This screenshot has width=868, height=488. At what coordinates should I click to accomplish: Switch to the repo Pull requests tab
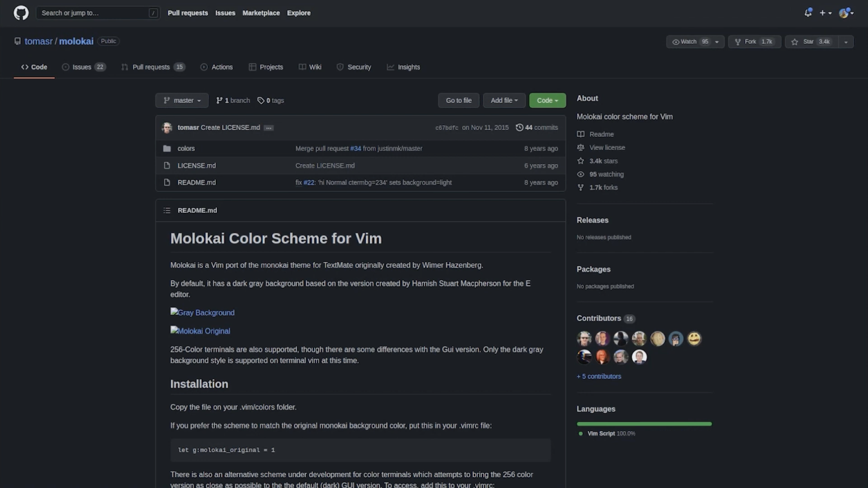coord(153,67)
